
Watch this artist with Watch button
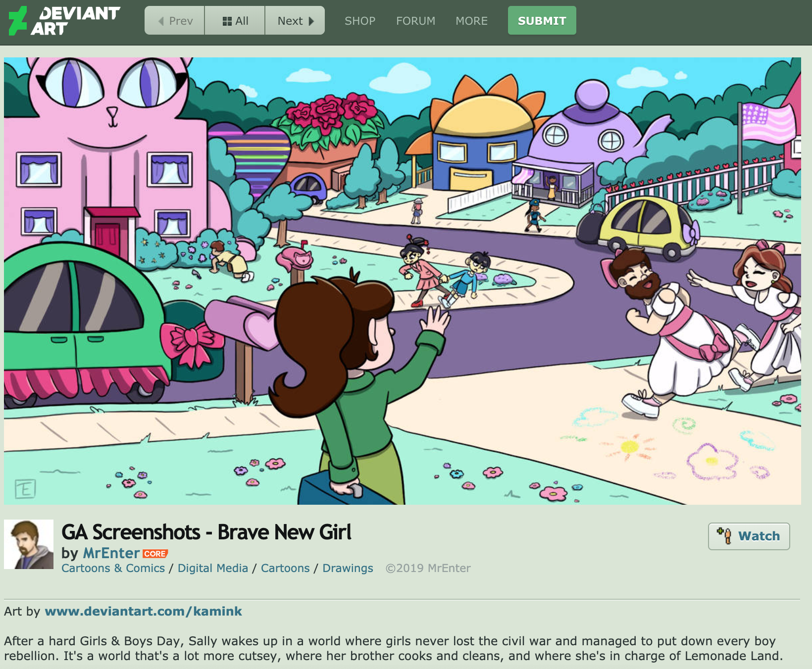click(749, 536)
